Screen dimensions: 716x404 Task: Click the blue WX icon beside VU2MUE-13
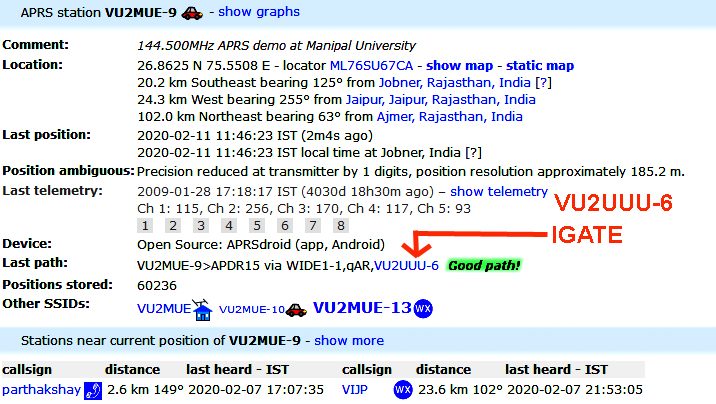tap(423, 309)
